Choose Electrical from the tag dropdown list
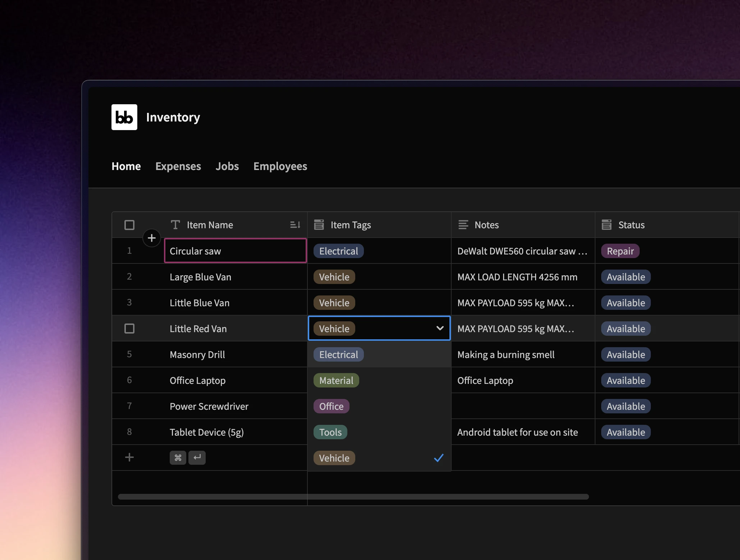 (x=379, y=354)
